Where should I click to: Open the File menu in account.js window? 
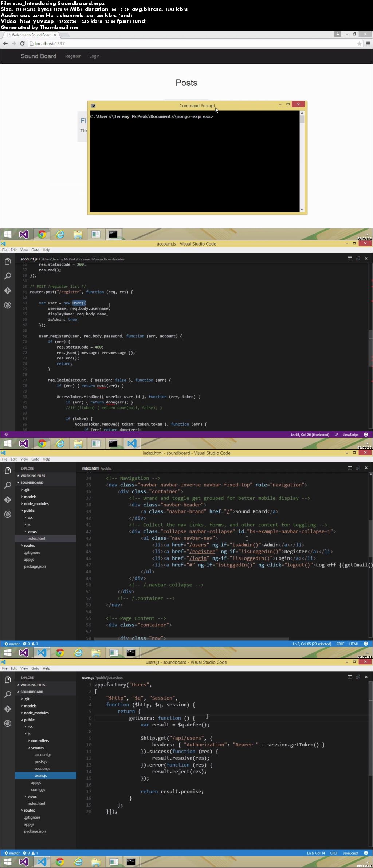point(5,250)
